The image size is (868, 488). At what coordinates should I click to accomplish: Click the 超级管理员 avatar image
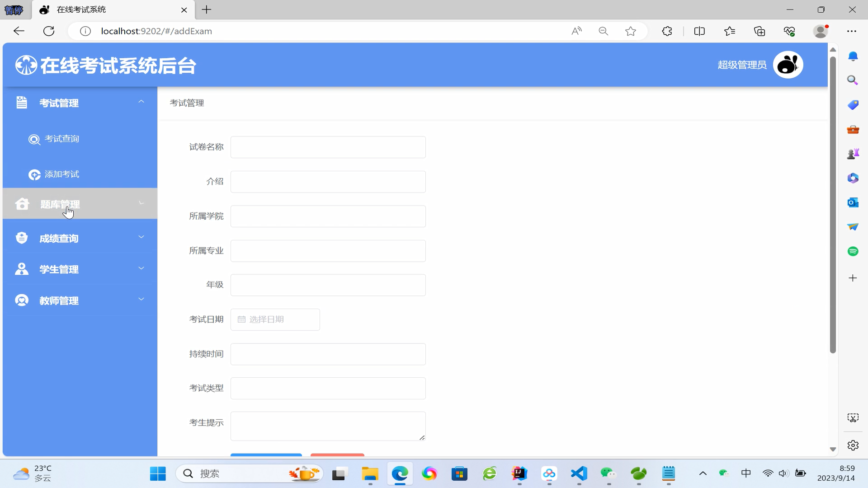tap(788, 65)
